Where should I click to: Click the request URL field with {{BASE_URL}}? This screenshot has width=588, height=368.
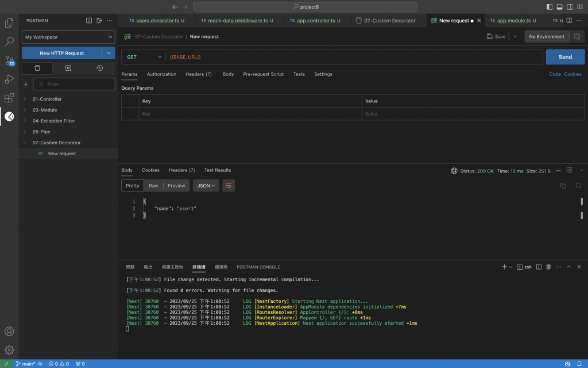(x=354, y=57)
